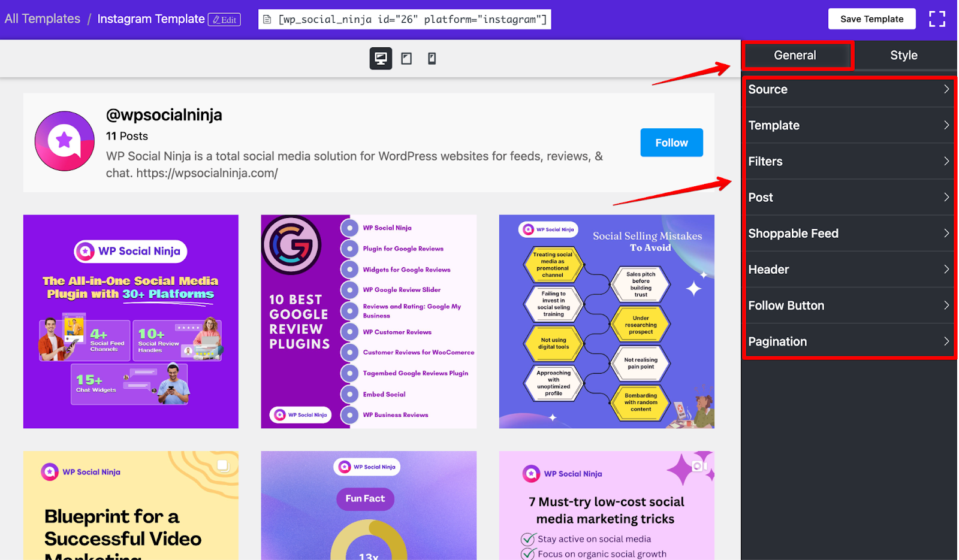Open the Post settings section
The width and height of the screenshot is (959, 560).
coord(849,197)
